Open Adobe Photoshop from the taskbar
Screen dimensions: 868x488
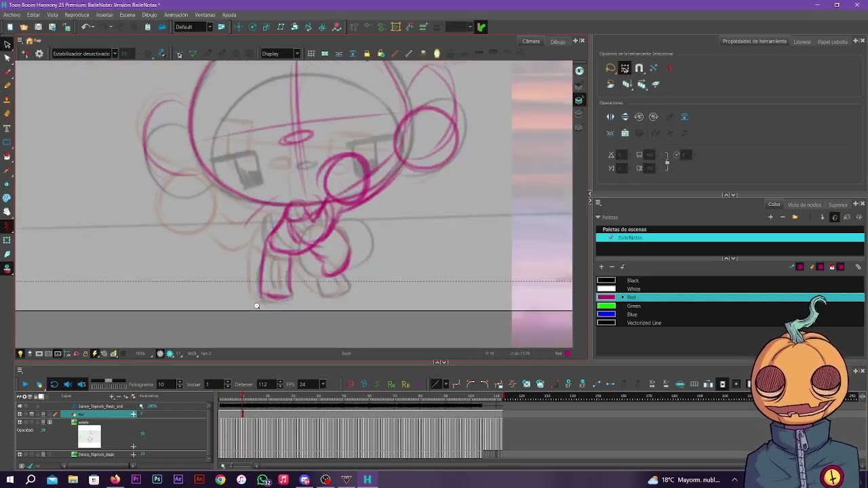157,480
